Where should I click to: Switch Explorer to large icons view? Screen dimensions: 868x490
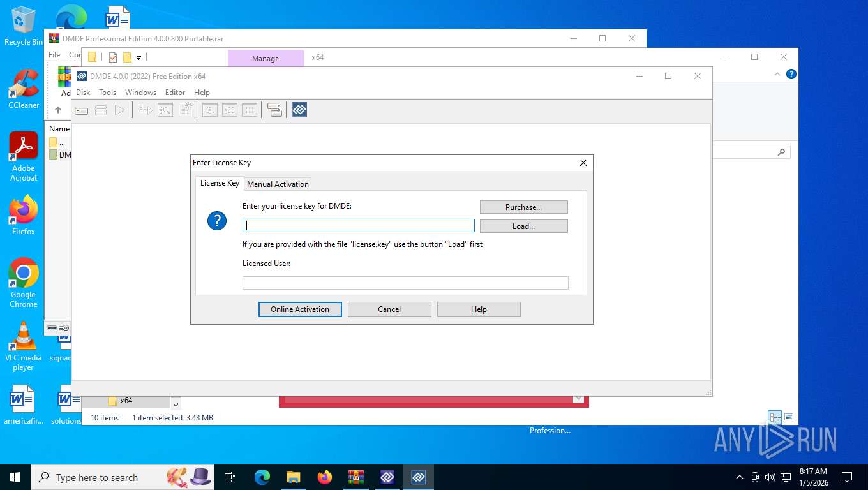pos(789,417)
